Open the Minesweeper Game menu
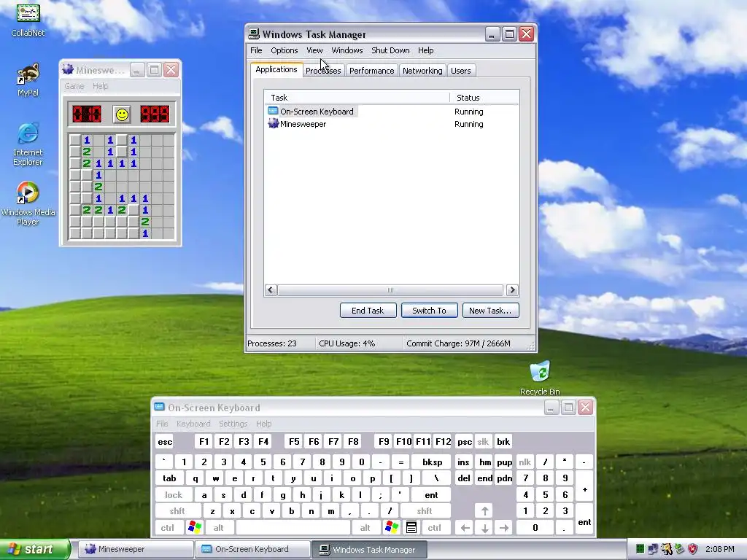This screenshot has width=747, height=560. (x=74, y=86)
